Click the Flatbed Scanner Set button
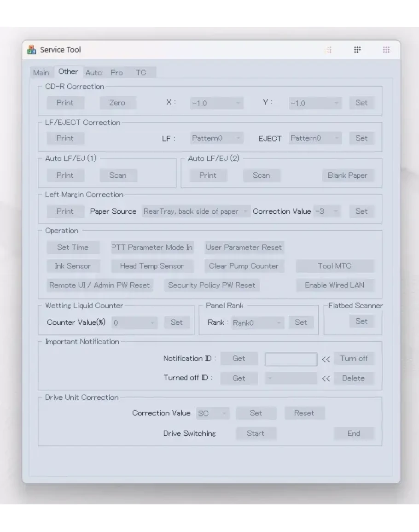This screenshot has width=419, height=532. click(x=361, y=321)
